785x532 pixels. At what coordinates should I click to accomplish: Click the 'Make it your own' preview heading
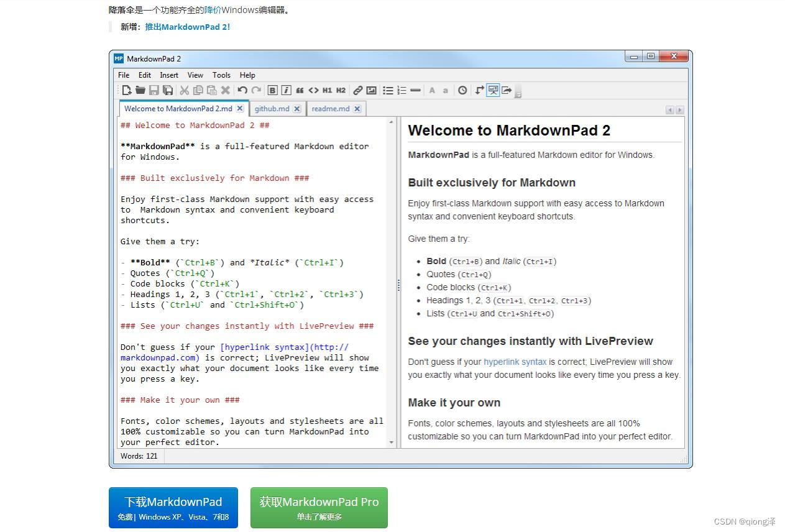(454, 403)
